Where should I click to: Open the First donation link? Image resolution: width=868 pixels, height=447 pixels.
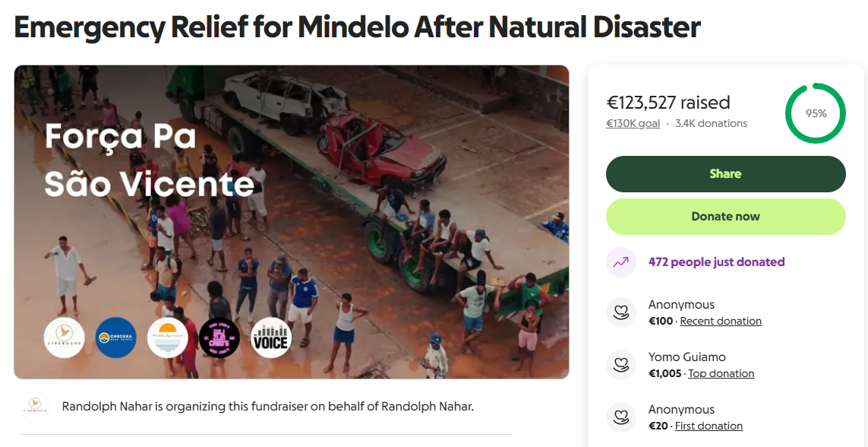click(710, 426)
